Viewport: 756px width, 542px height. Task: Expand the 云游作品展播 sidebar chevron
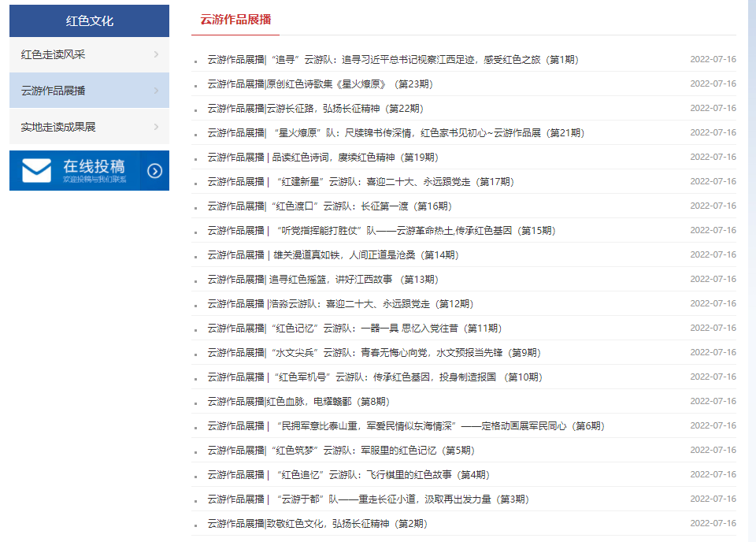pyautogui.click(x=156, y=91)
